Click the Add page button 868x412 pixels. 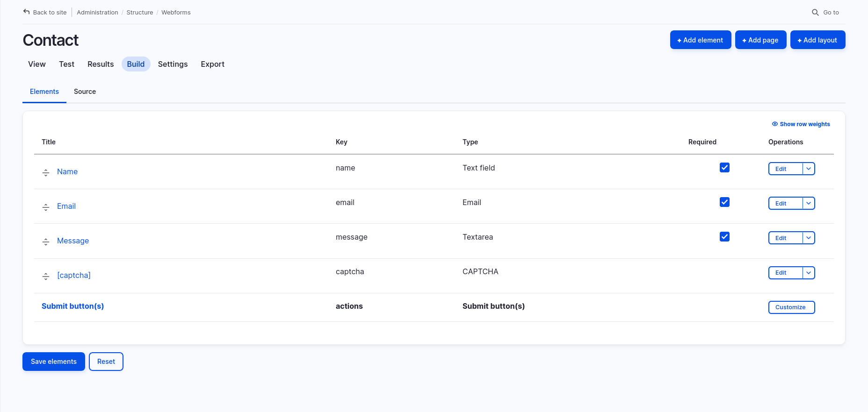click(760, 40)
